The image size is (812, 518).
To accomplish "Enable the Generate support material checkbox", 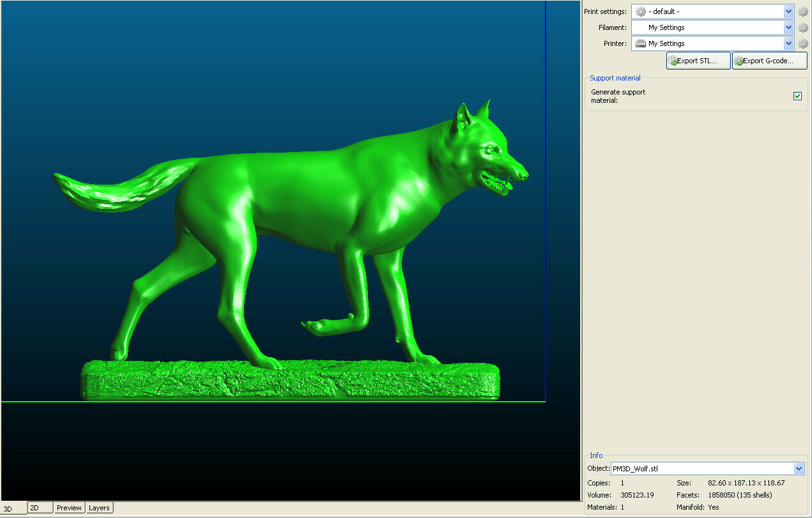I will (797, 96).
